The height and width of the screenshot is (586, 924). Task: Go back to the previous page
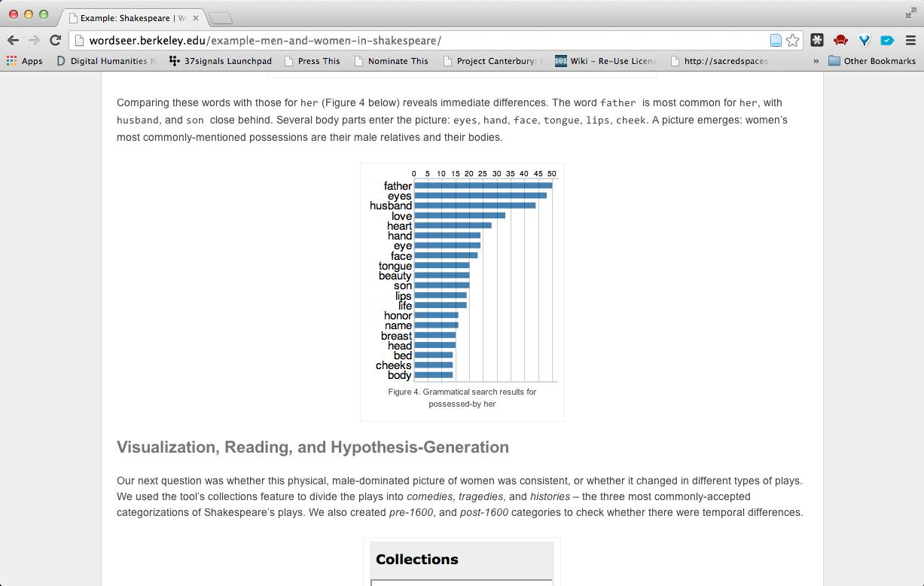click(x=13, y=41)
